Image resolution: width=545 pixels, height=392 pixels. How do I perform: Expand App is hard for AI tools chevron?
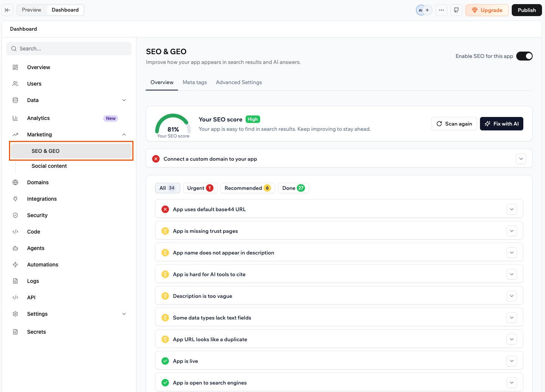pos(512,274)
